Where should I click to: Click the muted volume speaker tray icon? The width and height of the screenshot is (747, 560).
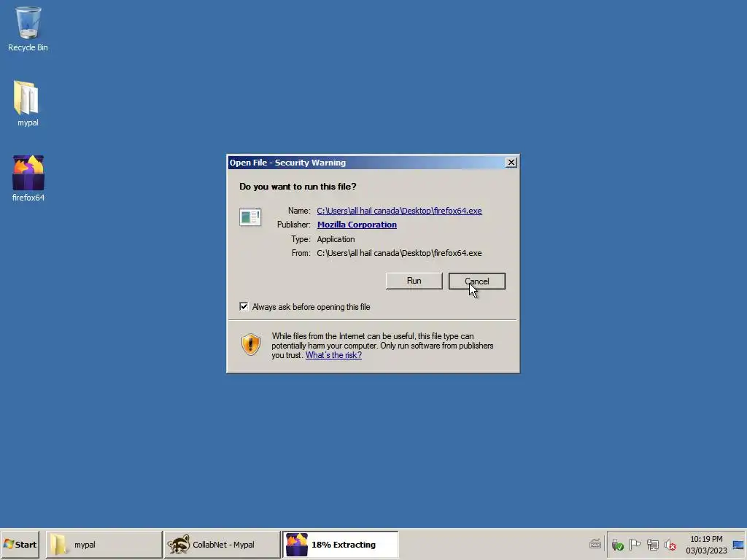670,544
